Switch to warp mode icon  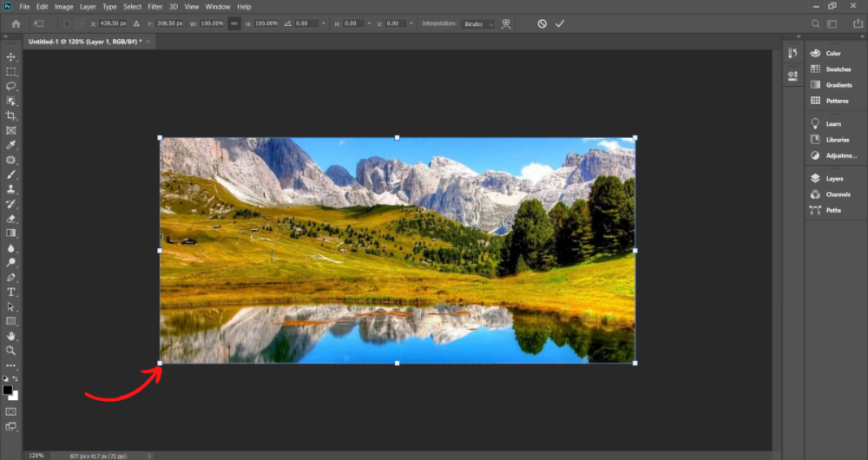click(x=506, y=23)
